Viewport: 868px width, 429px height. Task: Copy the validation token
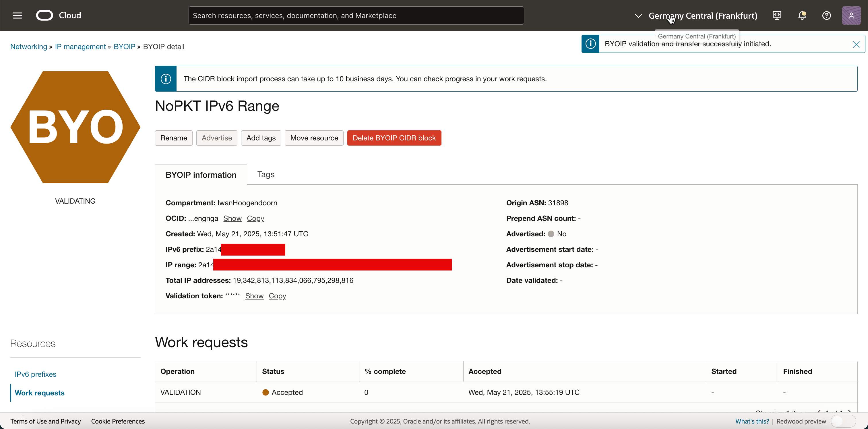tap(277, 296)
